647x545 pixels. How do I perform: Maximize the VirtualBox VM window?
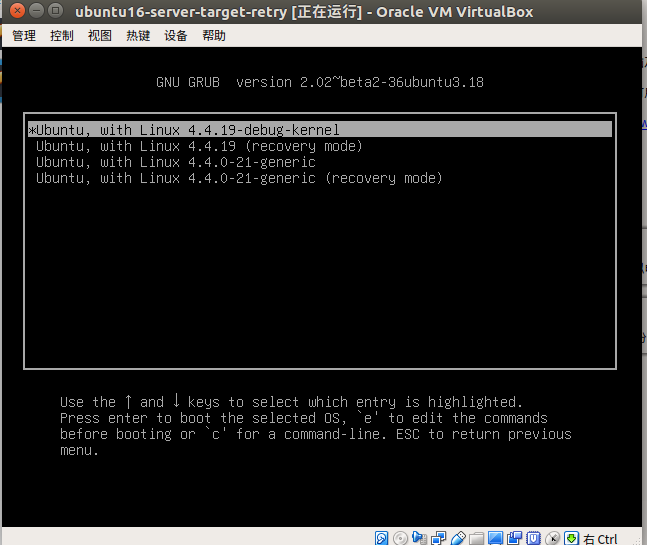[55, 10]
